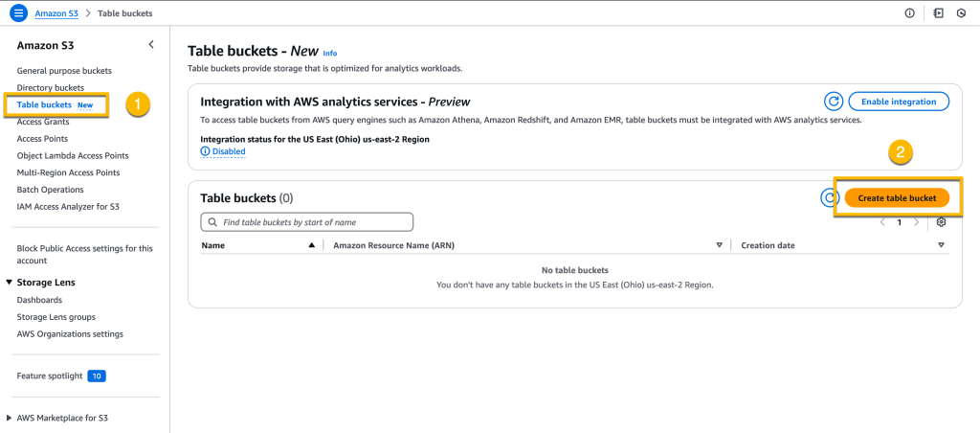
Task: Open Feature spotlight
Action: (50, 376)
